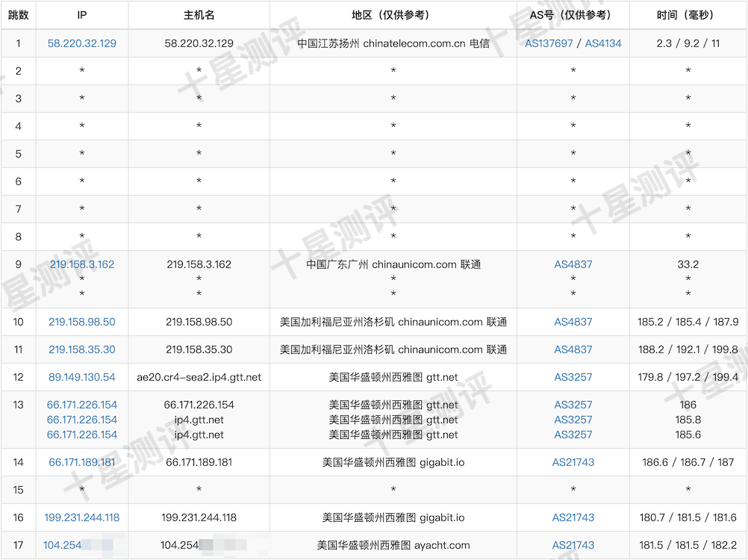Select region 美国华盛顿州西雅图 gtt.net in hop 12

(393, 377)
